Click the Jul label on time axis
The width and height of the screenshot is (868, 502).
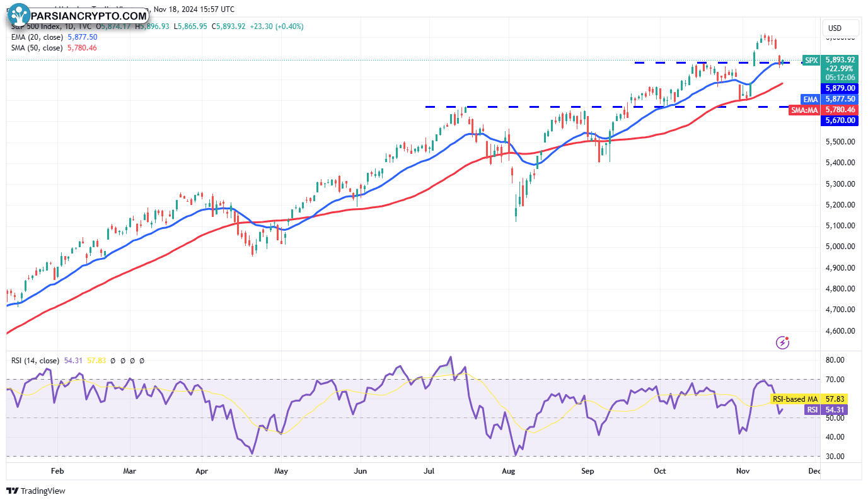(x=430, y=471)
